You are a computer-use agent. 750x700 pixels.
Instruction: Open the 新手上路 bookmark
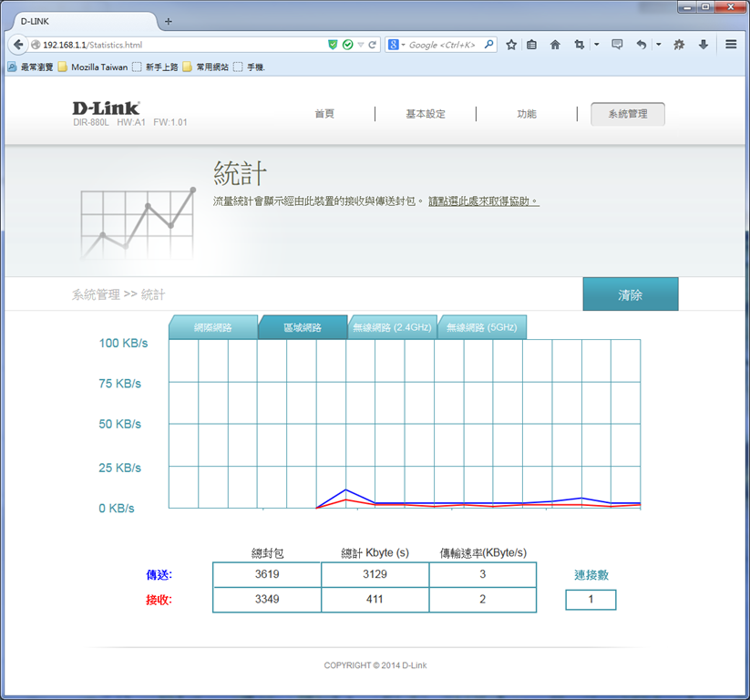pos(155,67)
